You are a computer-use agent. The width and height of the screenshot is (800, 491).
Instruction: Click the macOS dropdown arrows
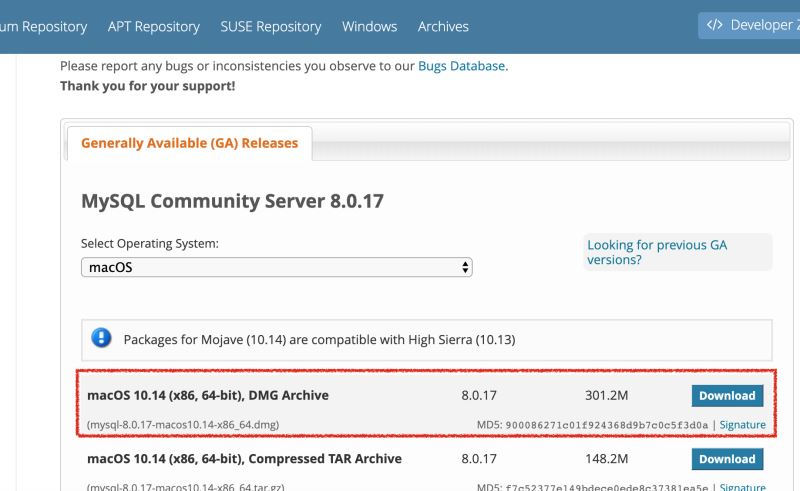coord(465,267)
